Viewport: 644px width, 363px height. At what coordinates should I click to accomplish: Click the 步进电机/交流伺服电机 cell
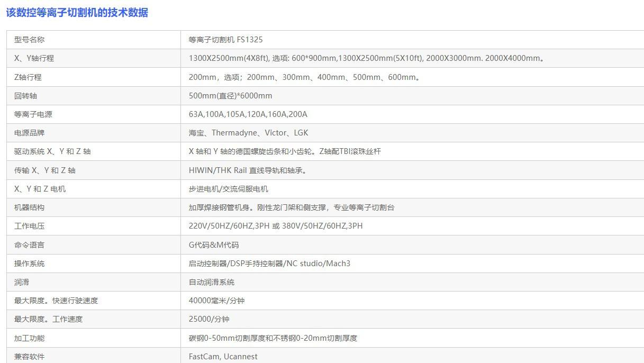point(228,189)
